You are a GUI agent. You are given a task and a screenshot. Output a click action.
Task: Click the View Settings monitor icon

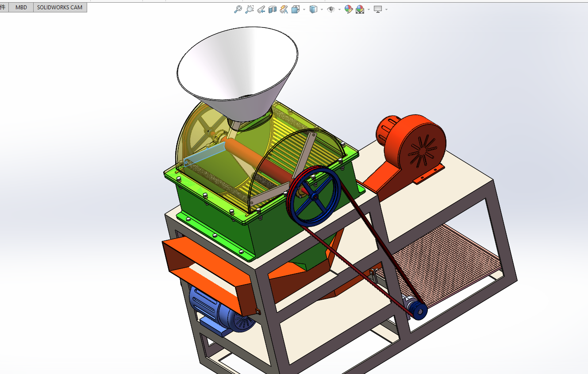point(378,9)
